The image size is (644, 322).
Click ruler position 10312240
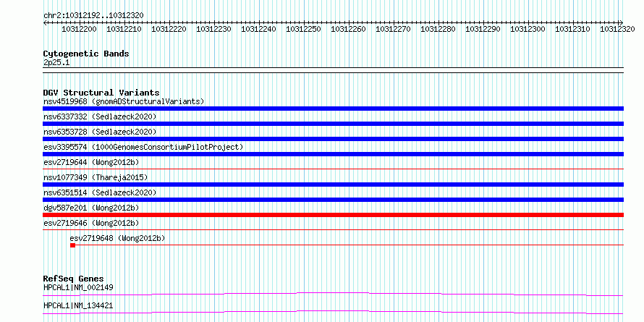(259, 29)
